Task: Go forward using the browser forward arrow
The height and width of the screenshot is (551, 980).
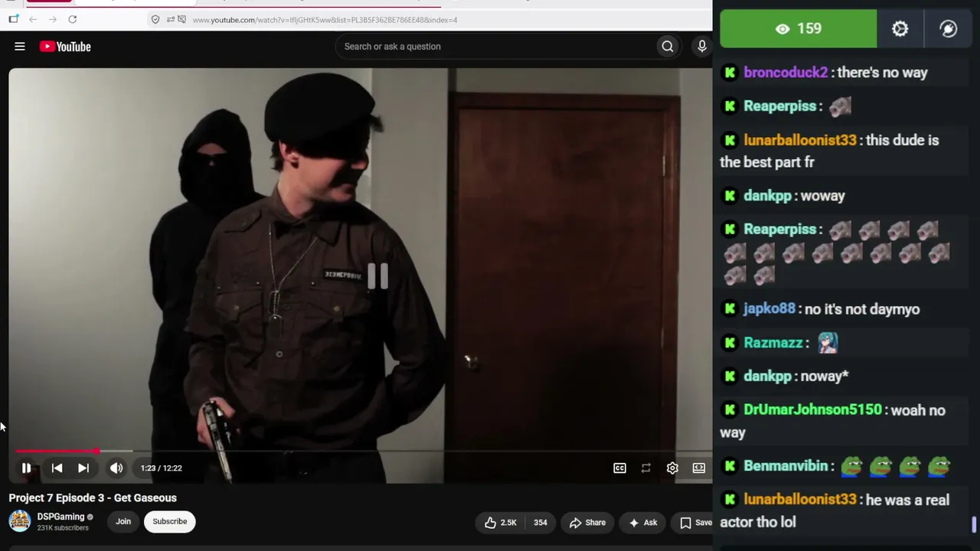Action: 52,19
